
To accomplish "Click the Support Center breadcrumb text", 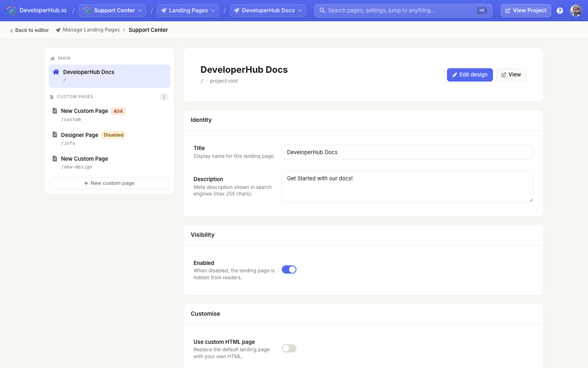I will coord(148,30).
